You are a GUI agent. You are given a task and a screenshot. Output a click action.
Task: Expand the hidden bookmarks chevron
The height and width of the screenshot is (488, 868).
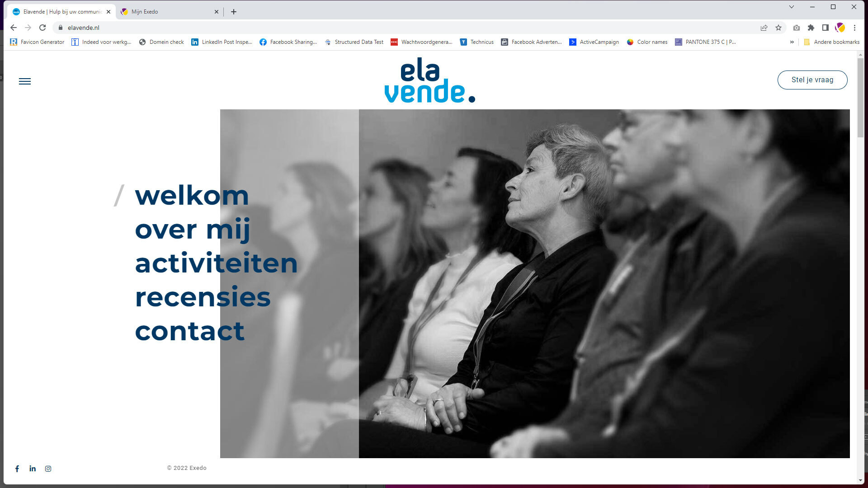[x=792, y=42]
